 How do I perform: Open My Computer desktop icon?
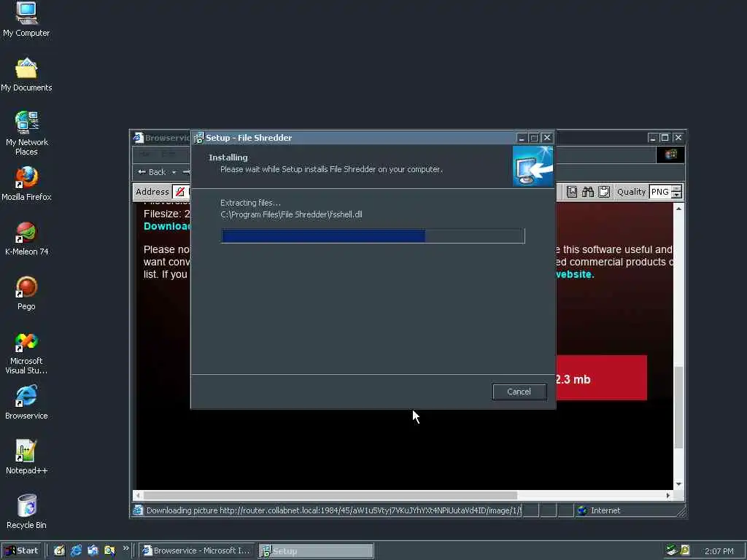pos(26,20)
